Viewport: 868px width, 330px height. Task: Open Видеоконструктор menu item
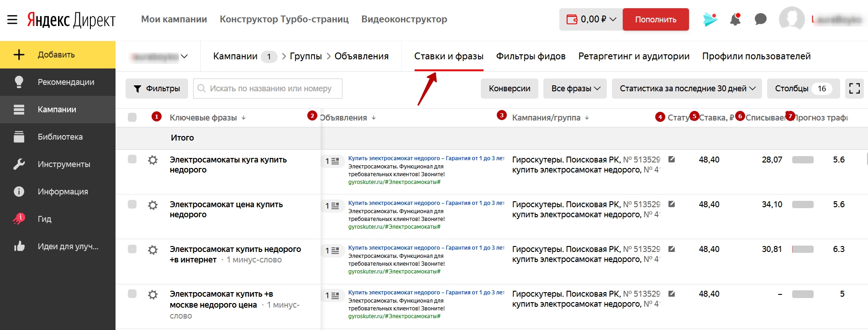click(404, 19)
